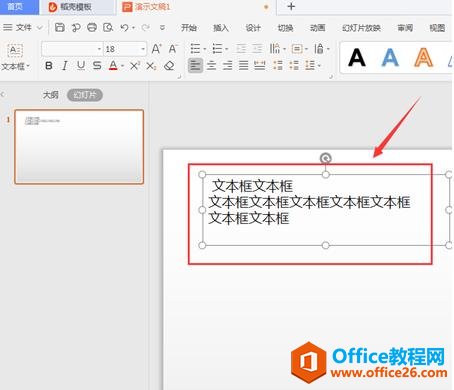Click the Save icon in quick access toolbar
The height and width of the screenshot is (390, 454).
coord(60,27)
